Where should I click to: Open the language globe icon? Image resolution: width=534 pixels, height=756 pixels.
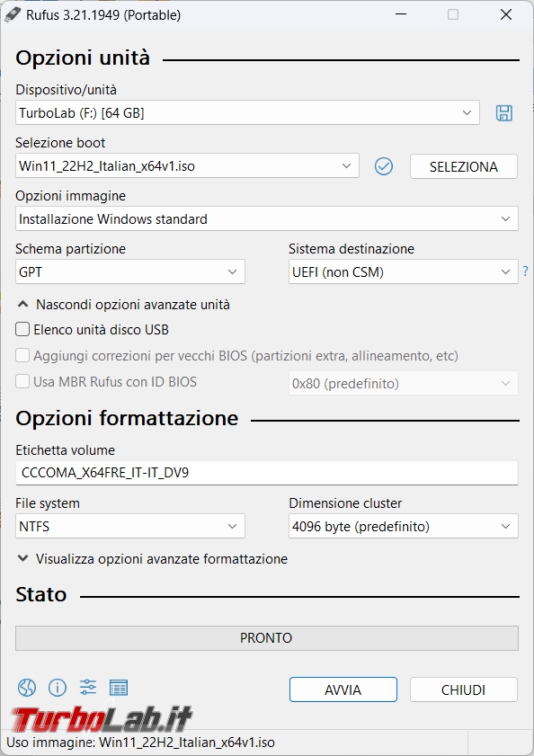click(27, 688)
